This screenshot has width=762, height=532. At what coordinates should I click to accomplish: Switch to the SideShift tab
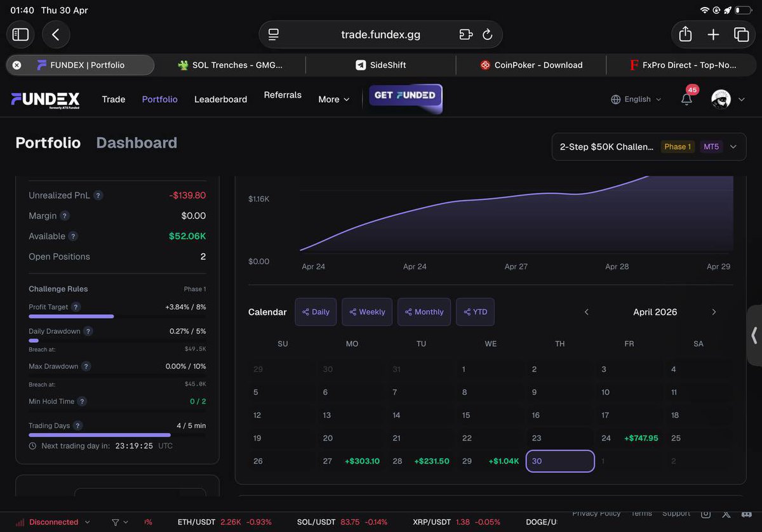pos(381,65)
